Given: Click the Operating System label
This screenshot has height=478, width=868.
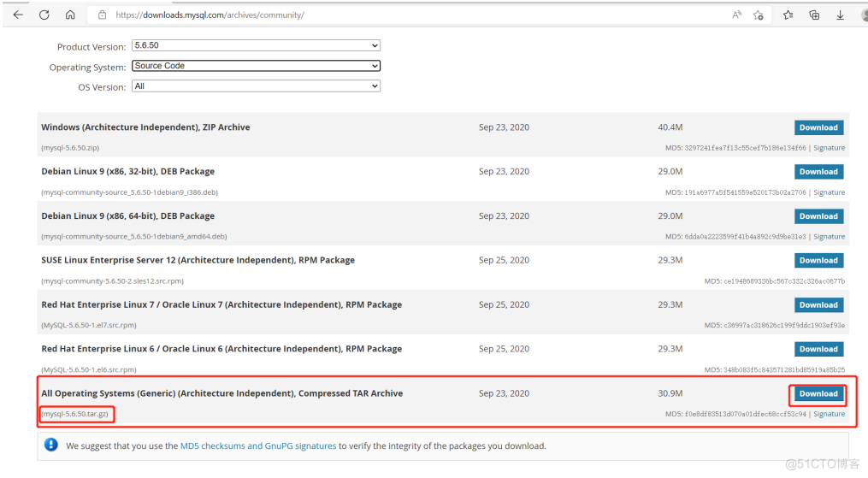Looking at the screenshot, I should [87, 68].
